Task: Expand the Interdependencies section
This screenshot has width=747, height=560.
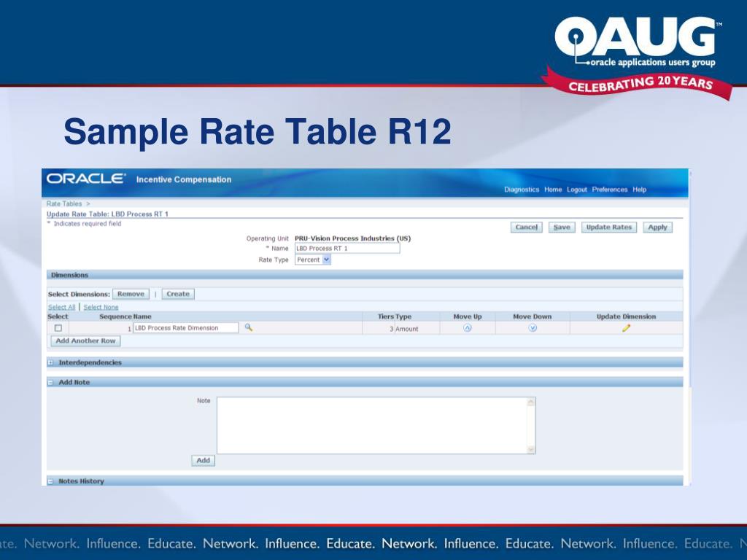Action: coord(50,363)
